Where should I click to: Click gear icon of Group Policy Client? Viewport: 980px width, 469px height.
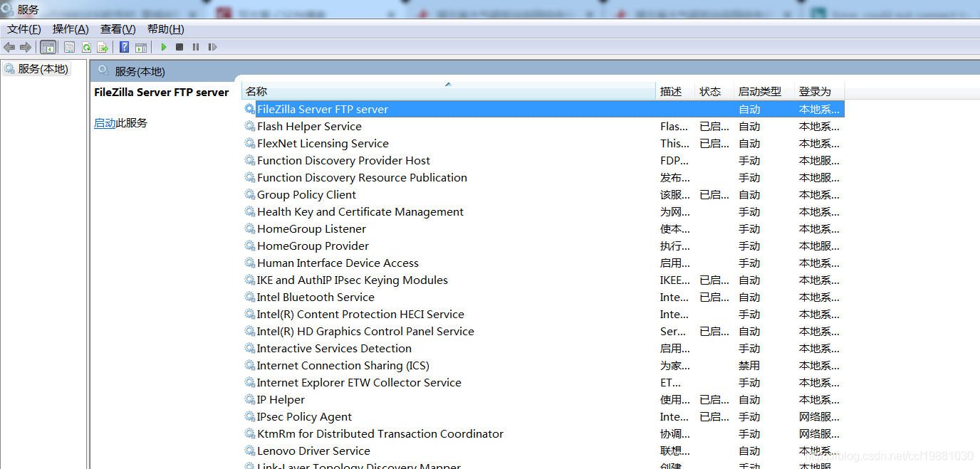click(x=249, y=194)
